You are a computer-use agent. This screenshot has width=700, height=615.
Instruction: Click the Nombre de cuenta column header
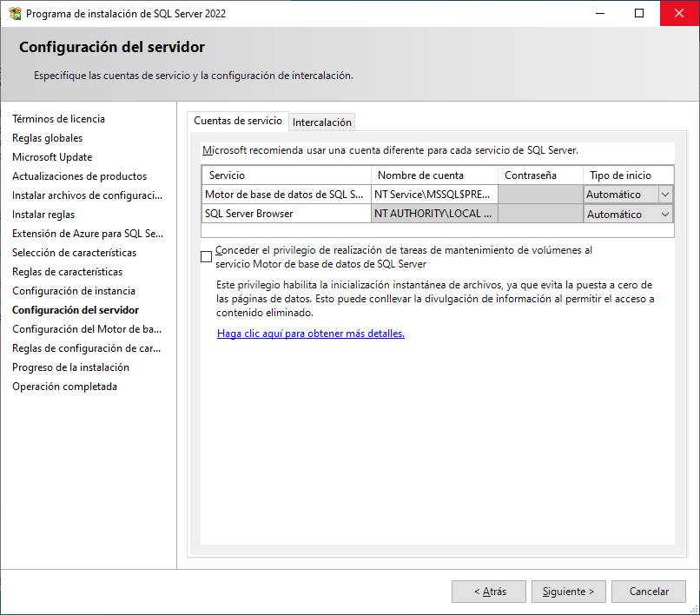tap(434, 175)
